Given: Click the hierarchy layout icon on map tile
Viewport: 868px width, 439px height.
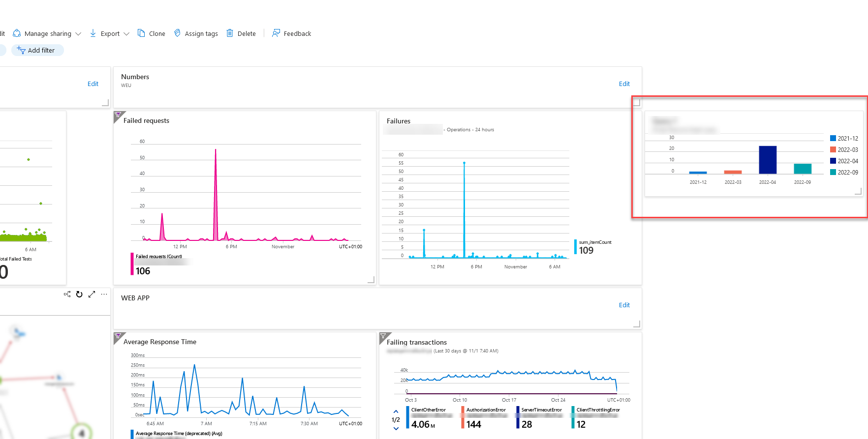Looking at the screenshot, I should [x=67, y=294].
